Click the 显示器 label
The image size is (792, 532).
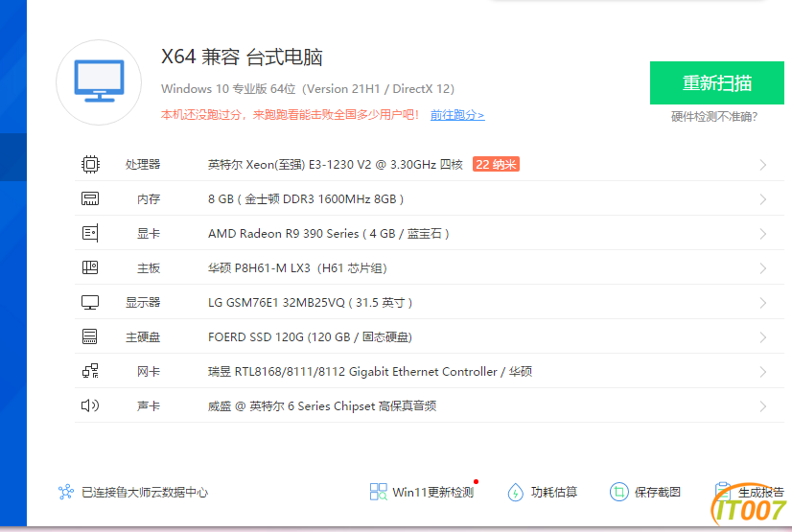tap(143, 302)
